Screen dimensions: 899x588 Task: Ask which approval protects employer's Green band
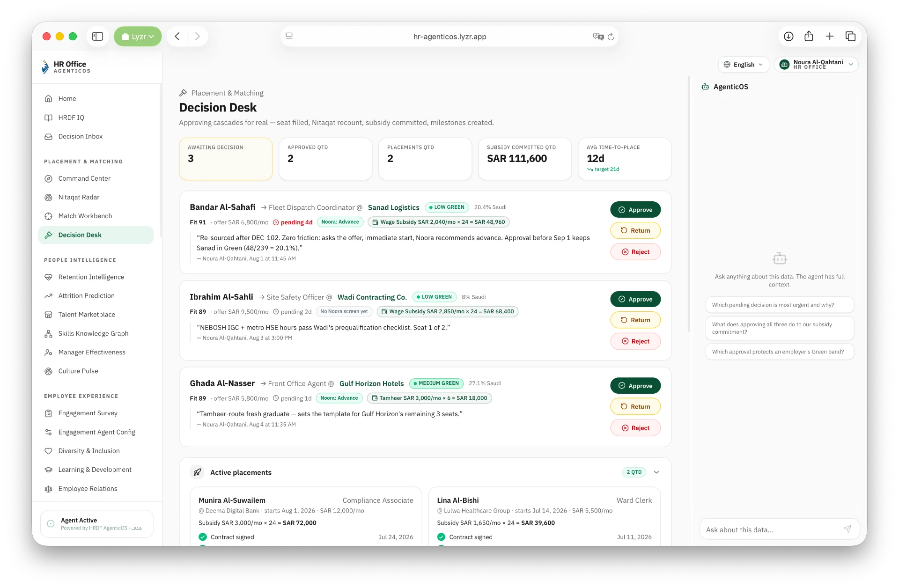coord(780,352)
